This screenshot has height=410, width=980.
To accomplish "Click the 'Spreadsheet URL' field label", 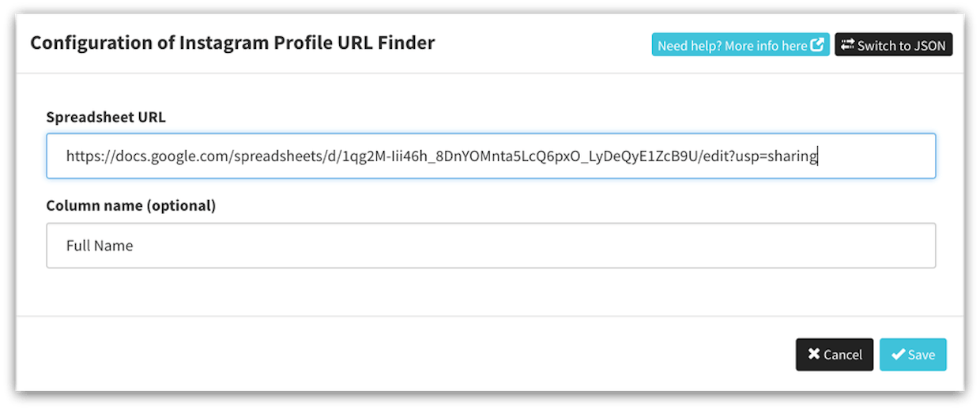I will [106, 117].
